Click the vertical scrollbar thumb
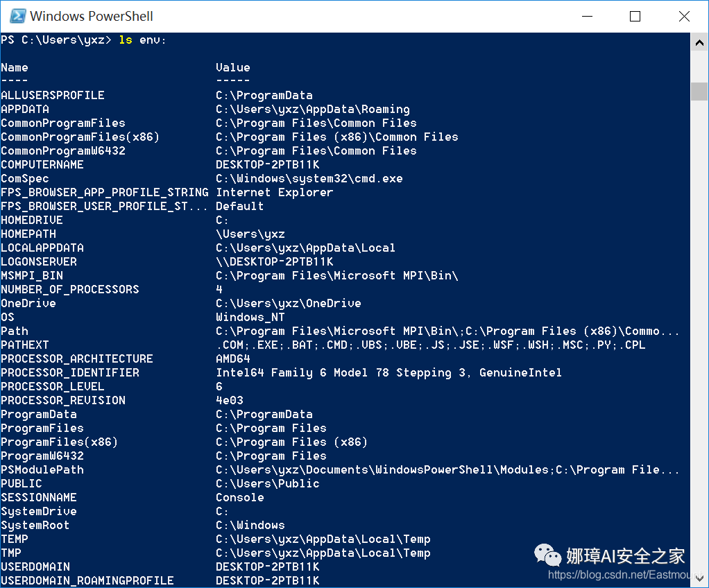 point(699,92)
